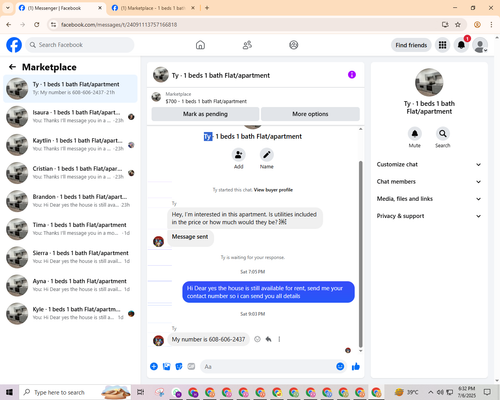Viewport: 500px width, 400px height.
Task: Click Find friends button
Action: [x=411, y=45]
